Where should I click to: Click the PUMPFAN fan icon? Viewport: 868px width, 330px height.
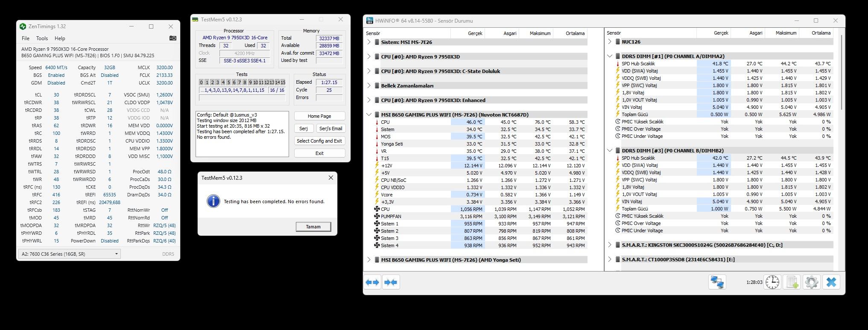click(x=377, y=216)
